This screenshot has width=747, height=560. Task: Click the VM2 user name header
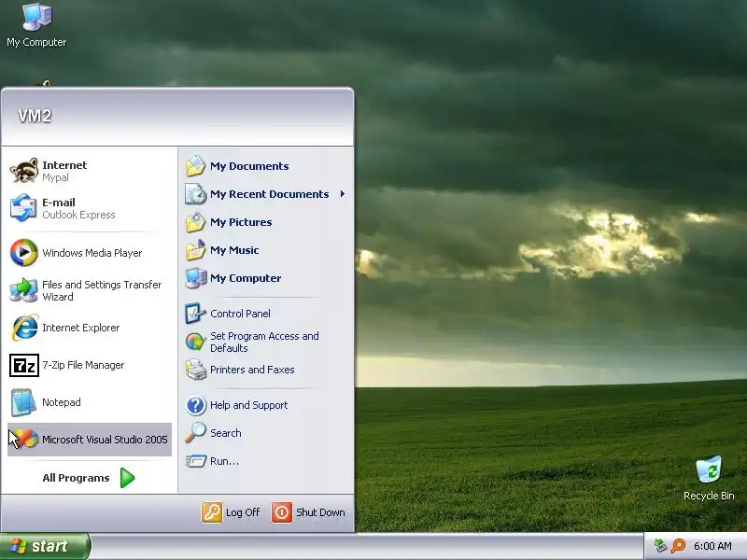tap(35, 116)
